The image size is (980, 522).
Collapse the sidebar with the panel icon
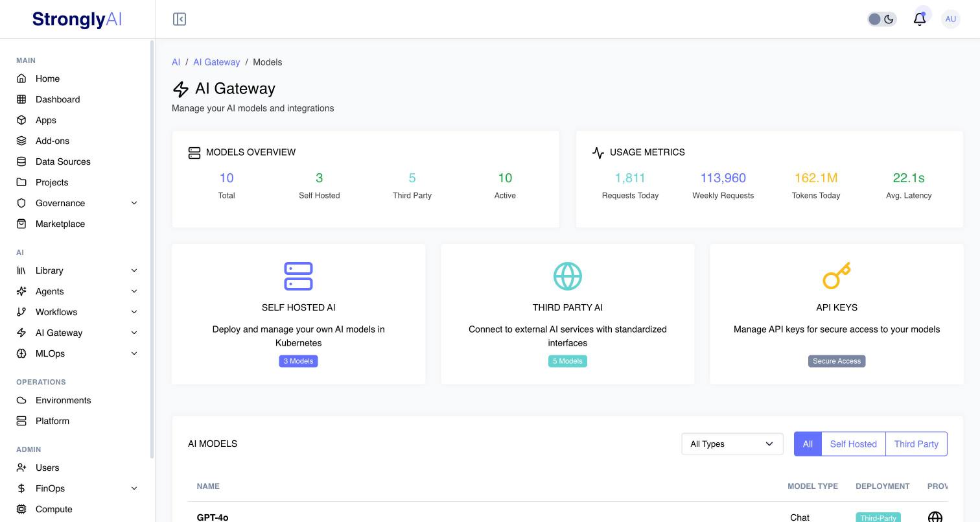pos(180,19)
